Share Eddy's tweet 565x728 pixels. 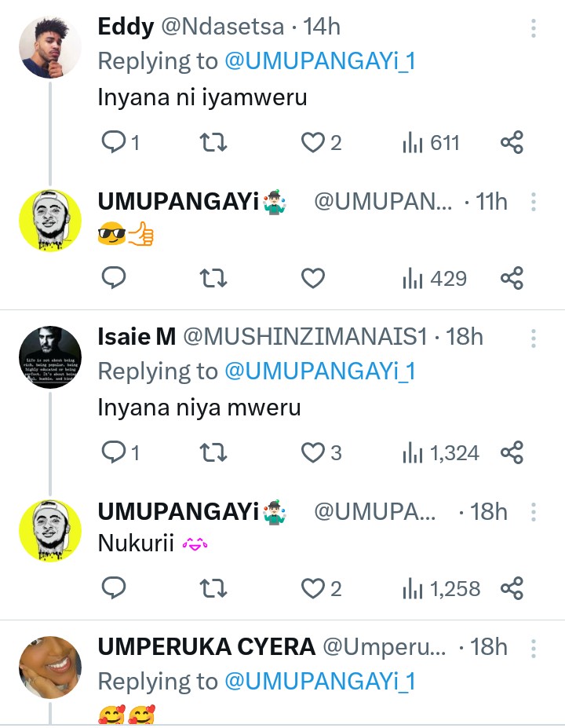(x=512, y=143)
